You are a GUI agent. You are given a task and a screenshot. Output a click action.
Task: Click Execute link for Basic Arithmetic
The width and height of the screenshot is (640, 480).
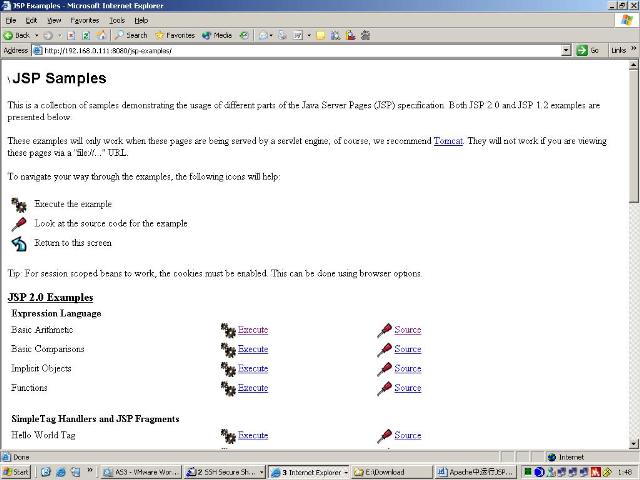253,330
